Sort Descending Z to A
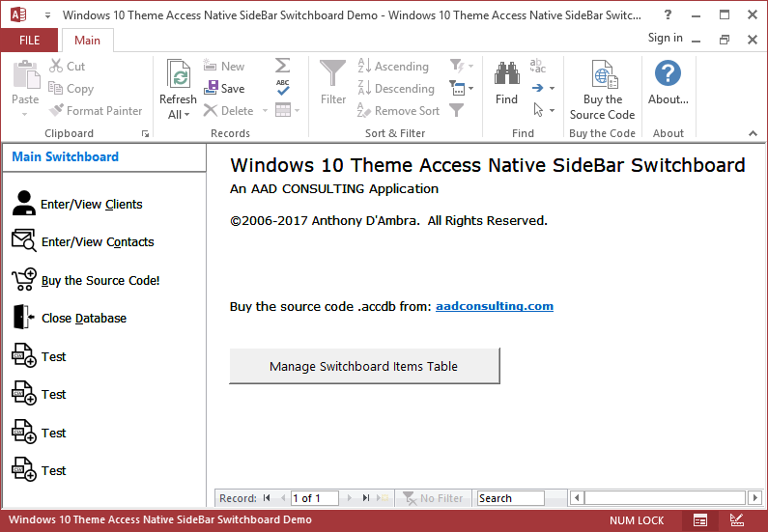This screenshot has width=768, height=532. [396, 89]
